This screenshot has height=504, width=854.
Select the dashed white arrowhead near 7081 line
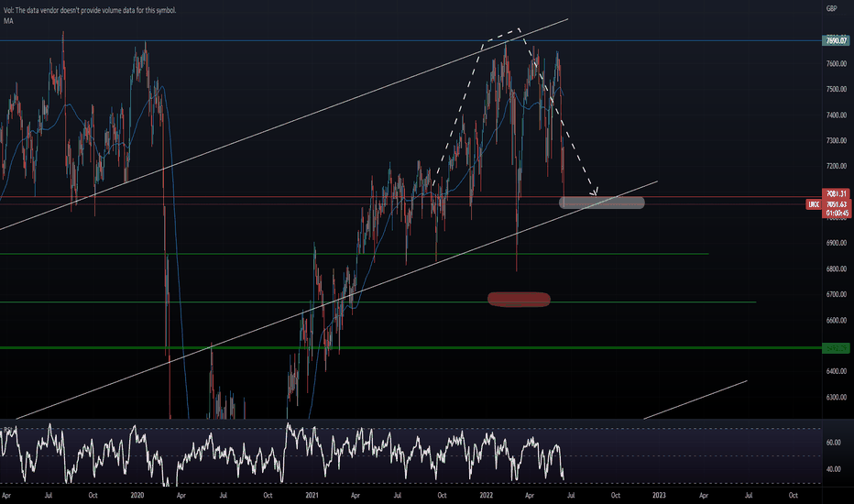click(595, 192)
